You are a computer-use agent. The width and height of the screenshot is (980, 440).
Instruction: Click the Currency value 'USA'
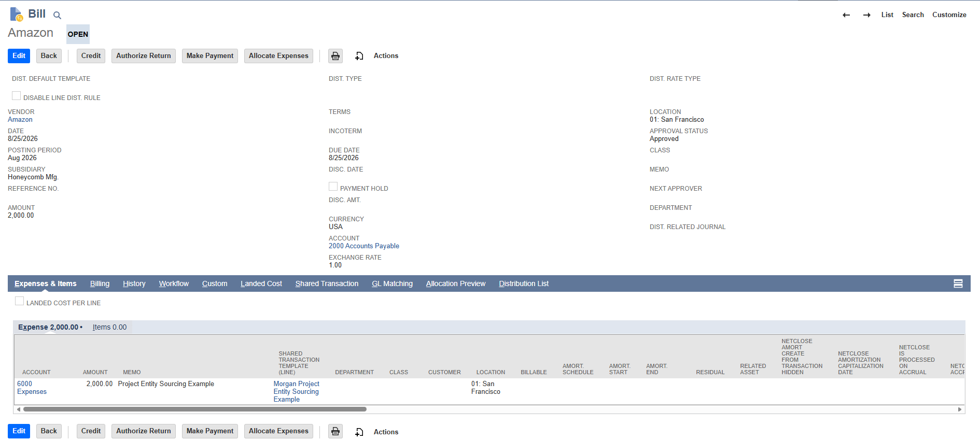[335, 227]
